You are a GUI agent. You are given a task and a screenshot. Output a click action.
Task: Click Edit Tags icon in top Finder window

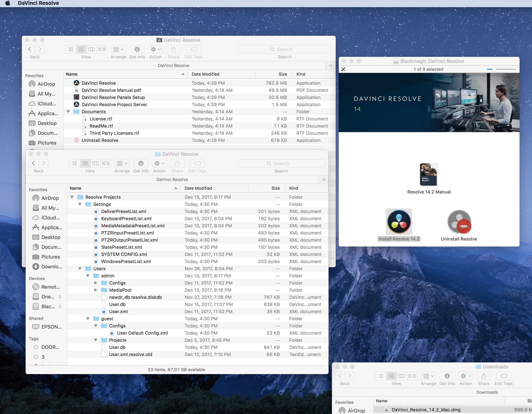(193, 49)
